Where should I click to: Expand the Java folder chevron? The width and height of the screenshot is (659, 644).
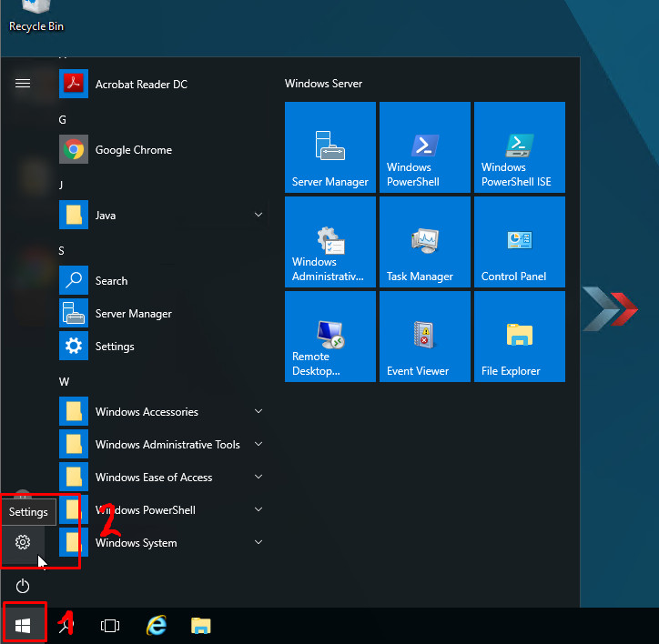pos(259,215)
